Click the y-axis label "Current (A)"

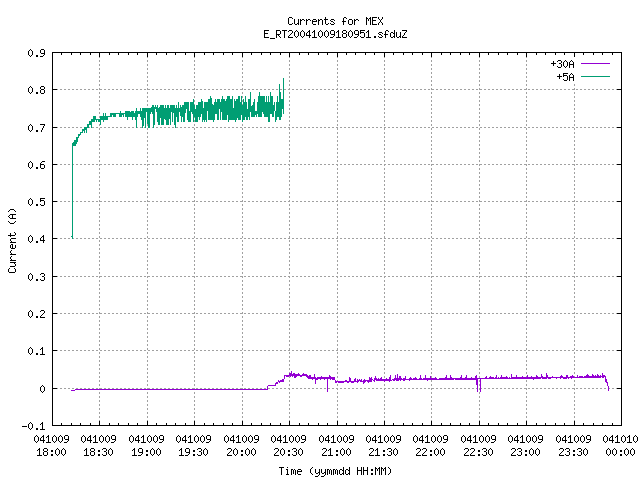point(12,240)
